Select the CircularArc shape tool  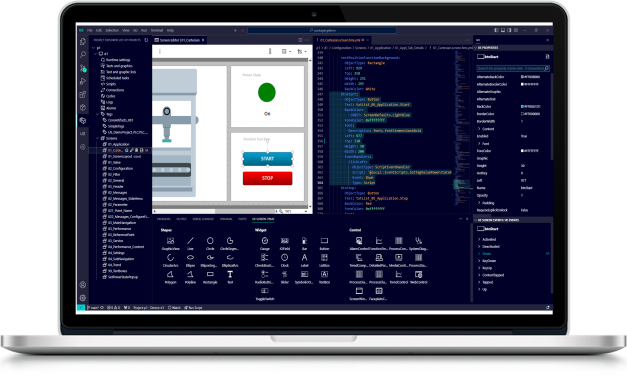(x=170, y=258)
